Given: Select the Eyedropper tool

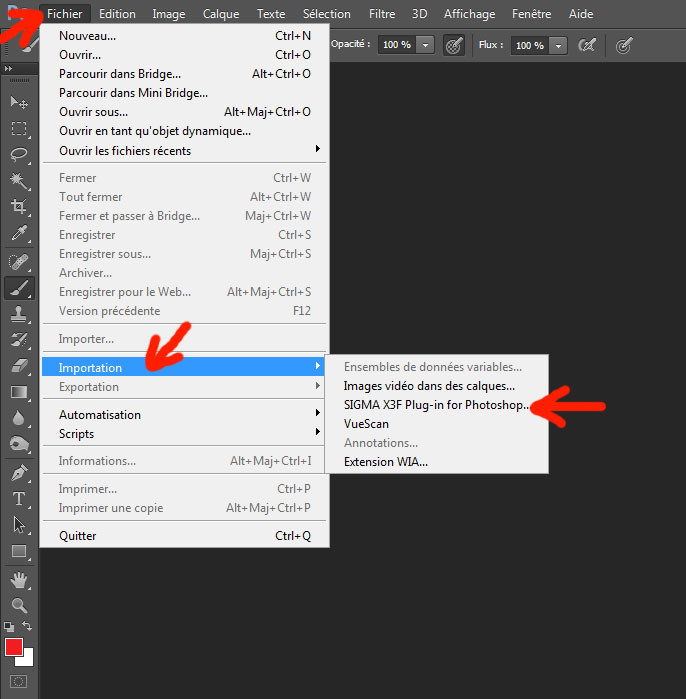Looking at the screenshot, I should (19, 232).
